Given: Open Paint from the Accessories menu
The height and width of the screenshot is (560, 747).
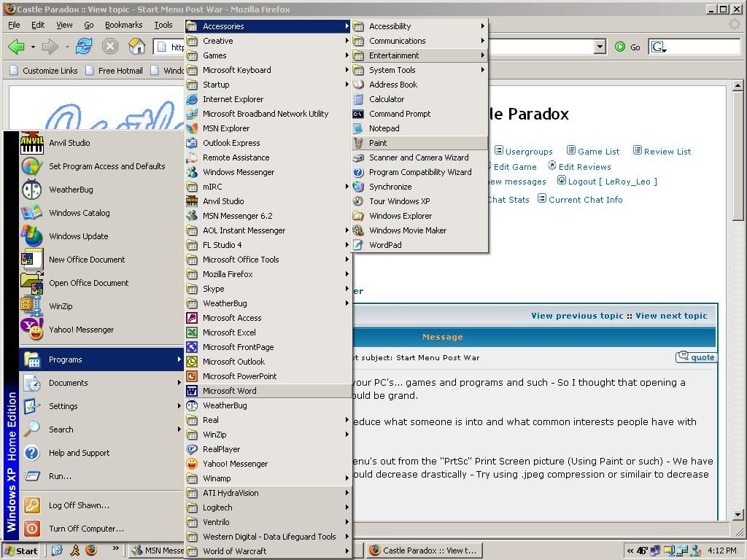Looking at the screenshot, I should pyautogui.click(x=419, y=143).
